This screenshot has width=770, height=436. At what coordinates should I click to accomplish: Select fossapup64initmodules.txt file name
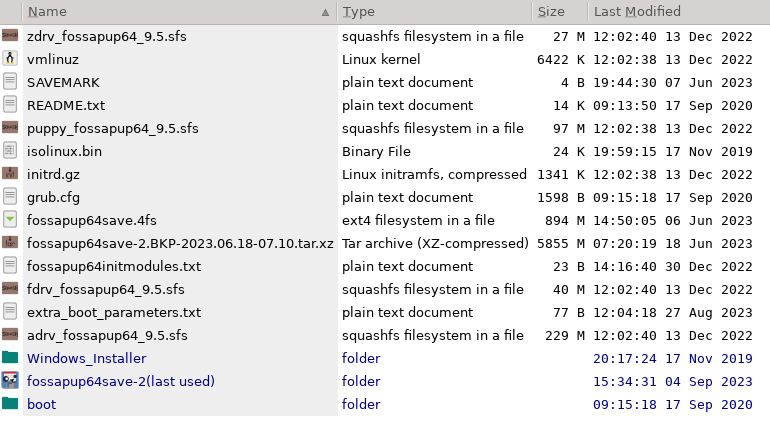(x=114, y=267)
